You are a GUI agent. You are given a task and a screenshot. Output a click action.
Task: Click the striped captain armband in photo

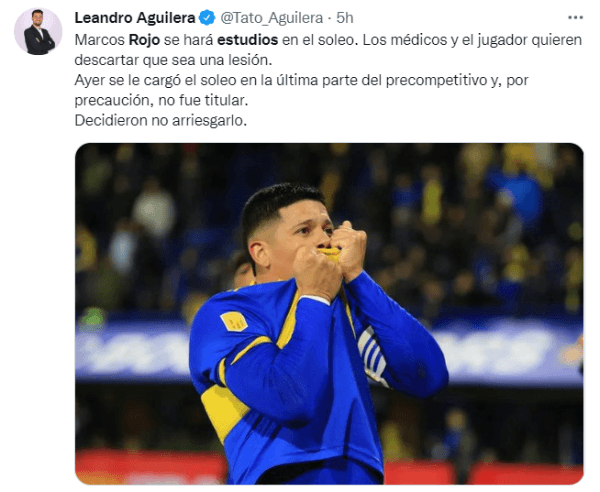(372, 354)
